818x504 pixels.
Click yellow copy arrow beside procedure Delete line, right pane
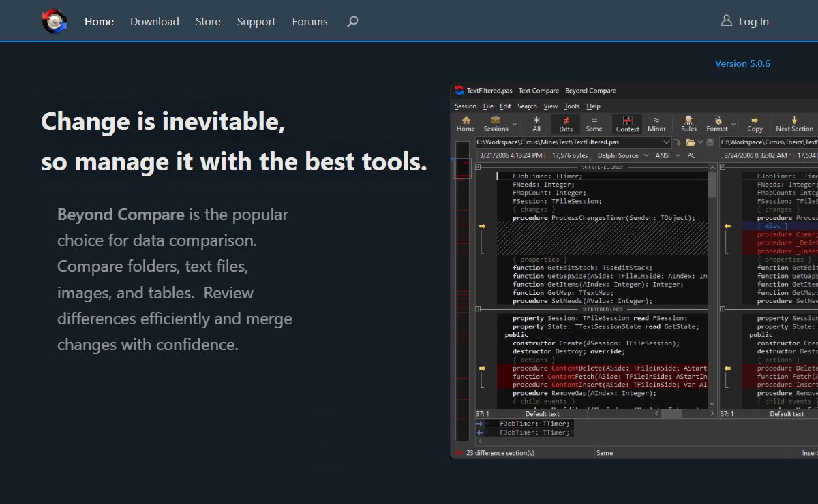[x=727, y=368]
